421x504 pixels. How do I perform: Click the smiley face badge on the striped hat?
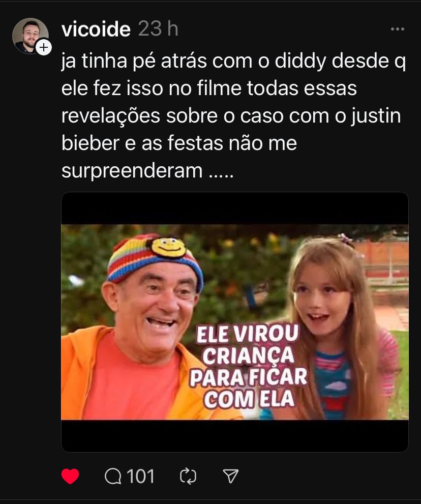(168, 248)
